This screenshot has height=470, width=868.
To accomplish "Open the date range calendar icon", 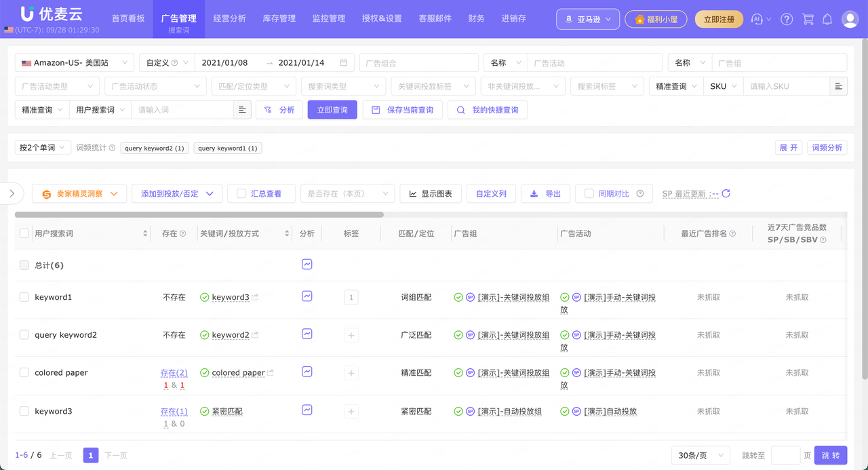I will tap(344, 62).
